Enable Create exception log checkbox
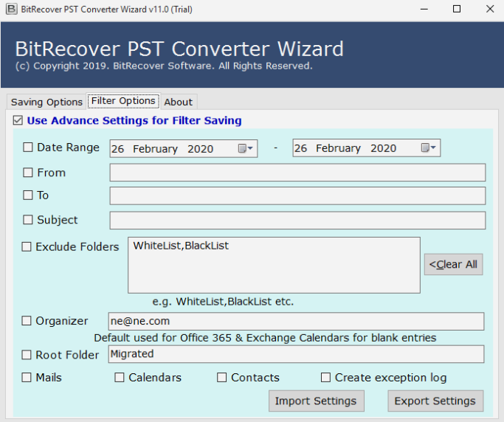 point(326,378)
